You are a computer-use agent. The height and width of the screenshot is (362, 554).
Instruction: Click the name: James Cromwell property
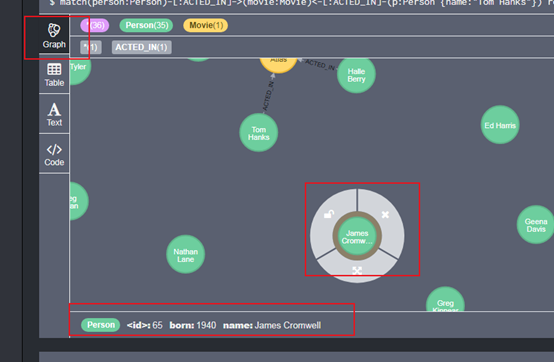coord(272,325)
